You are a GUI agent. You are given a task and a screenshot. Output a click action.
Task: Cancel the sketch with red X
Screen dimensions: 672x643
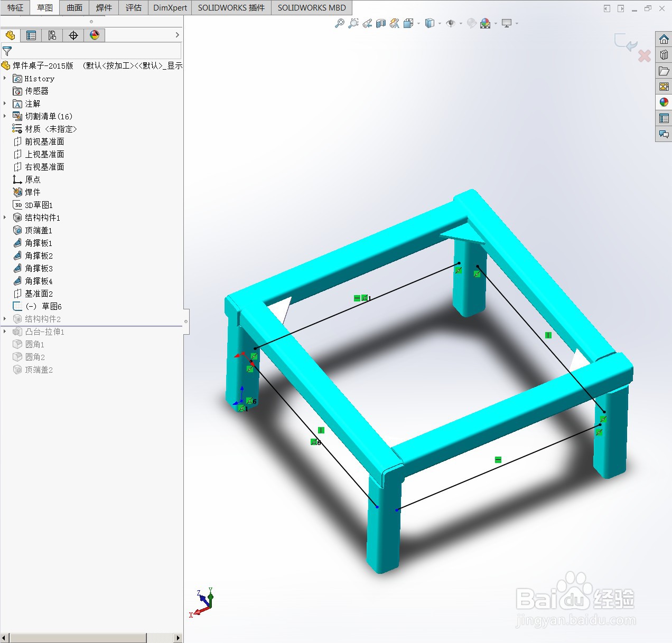[645, 56]
